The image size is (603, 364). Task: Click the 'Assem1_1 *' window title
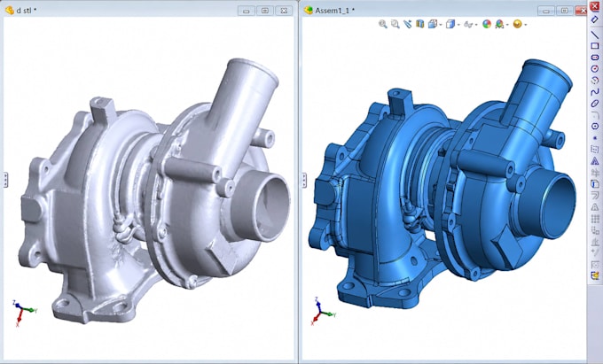335,11
